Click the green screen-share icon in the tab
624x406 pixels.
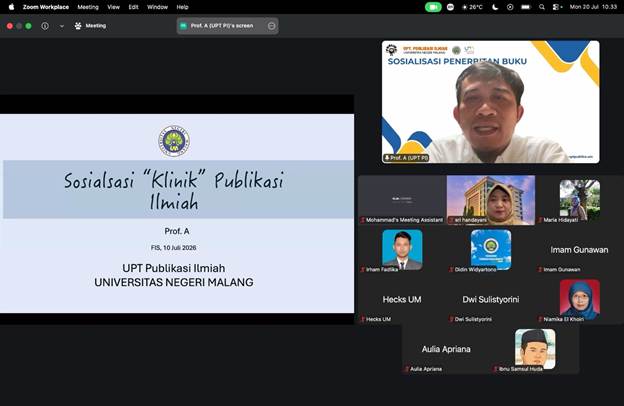point(183,26)
